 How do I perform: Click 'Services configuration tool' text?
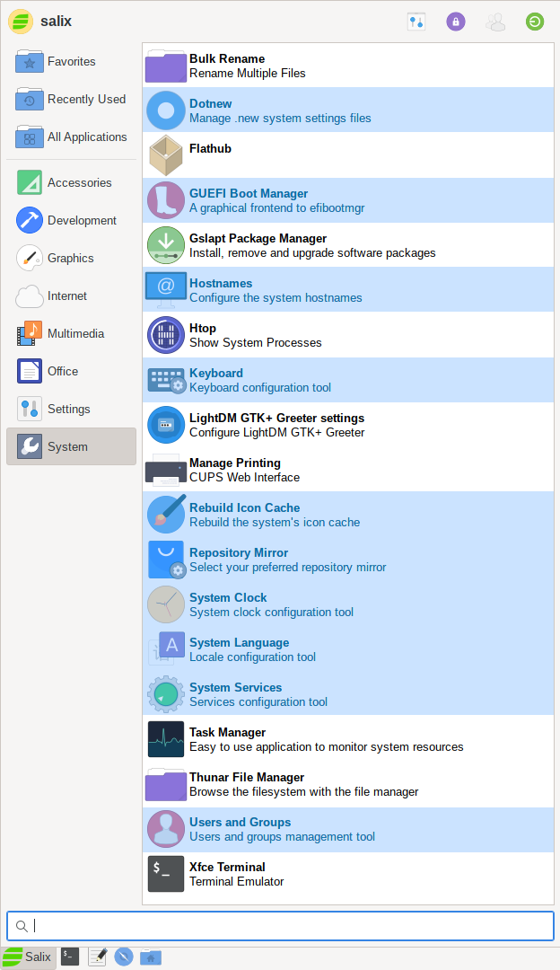258,702
